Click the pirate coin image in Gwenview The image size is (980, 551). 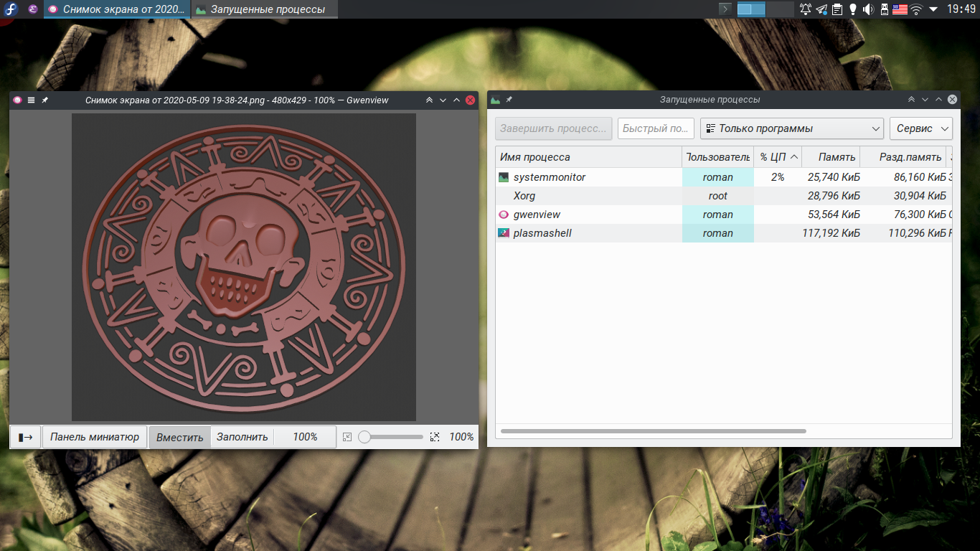[244, 267]
